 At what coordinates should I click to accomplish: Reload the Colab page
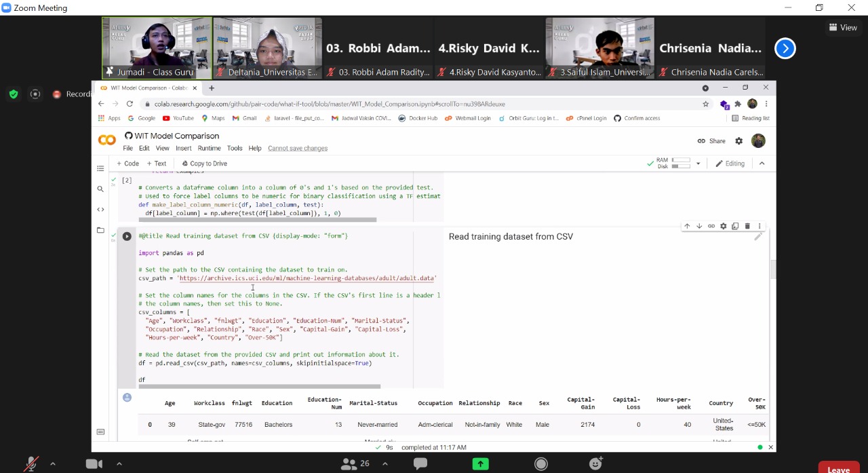(131, 104)
